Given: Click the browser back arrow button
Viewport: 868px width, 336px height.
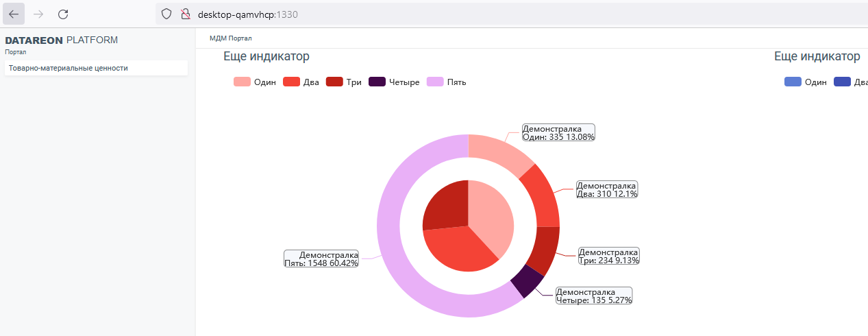Looking at the screenshot, I should click(x=14, y=14).
